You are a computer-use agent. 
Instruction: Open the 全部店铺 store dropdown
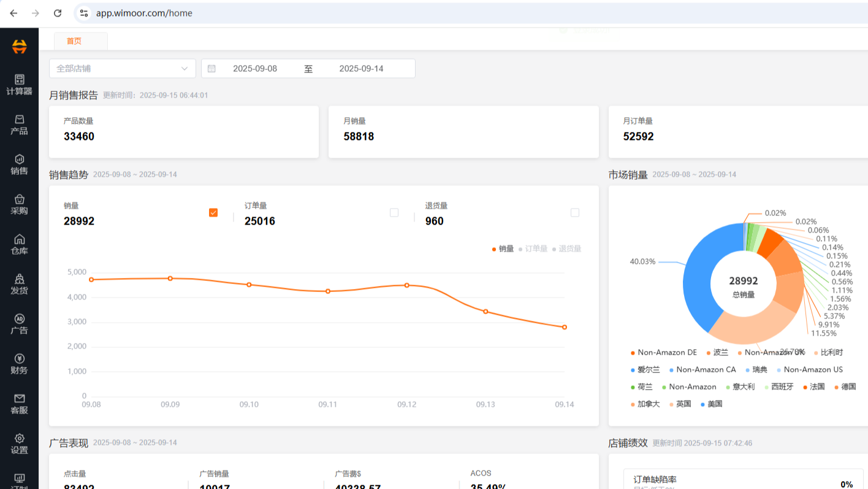coord(122,68)
